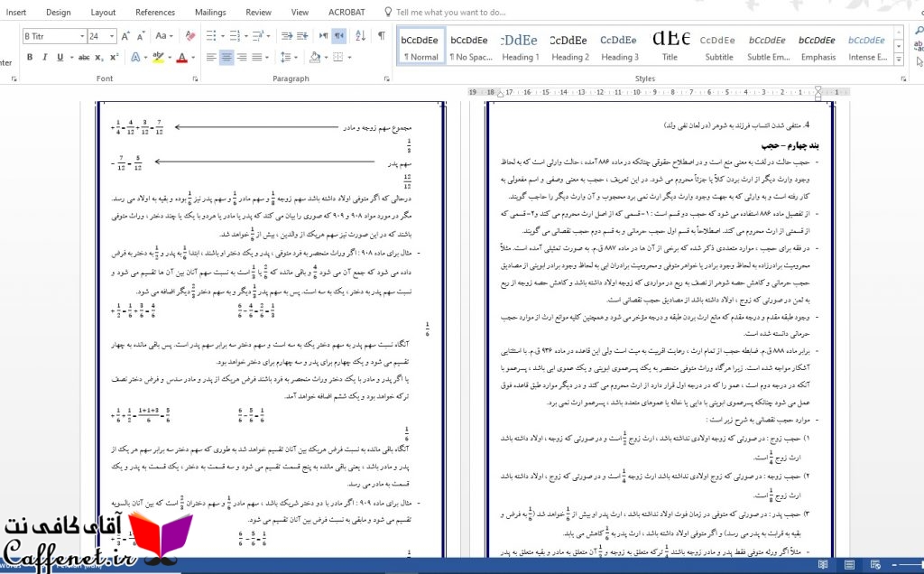Toggle Superscript formatting
The image size is (924, 574).
coord(114,57)
